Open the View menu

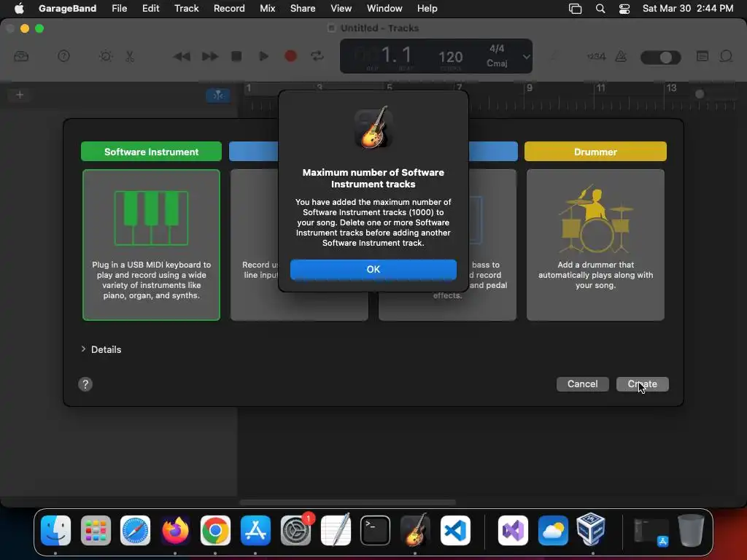click(x=341, y=8)
